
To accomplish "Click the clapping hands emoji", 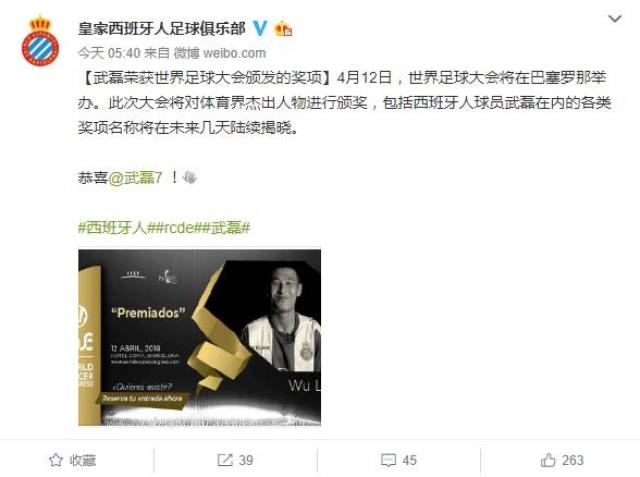I will click(x=190, y=177).
